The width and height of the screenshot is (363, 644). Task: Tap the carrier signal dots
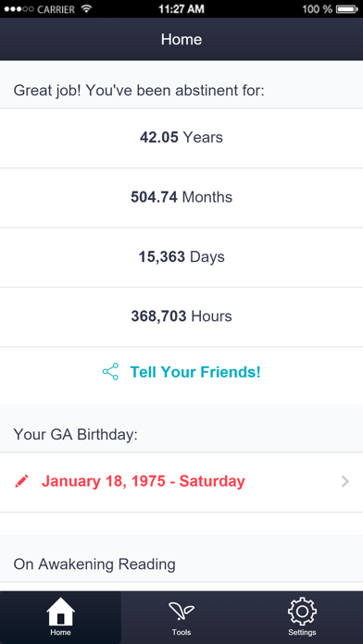pyautogui.click(x=19, y=9)
